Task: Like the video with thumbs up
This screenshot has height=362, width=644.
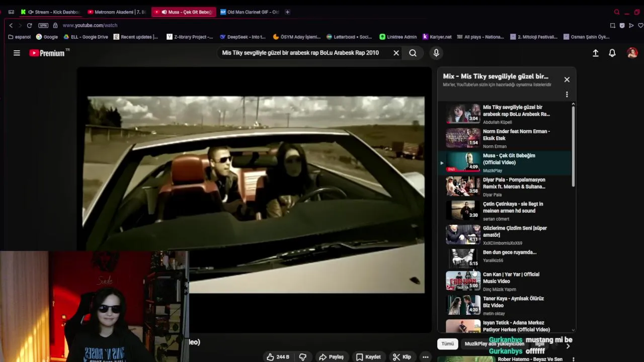Action: 278,357
